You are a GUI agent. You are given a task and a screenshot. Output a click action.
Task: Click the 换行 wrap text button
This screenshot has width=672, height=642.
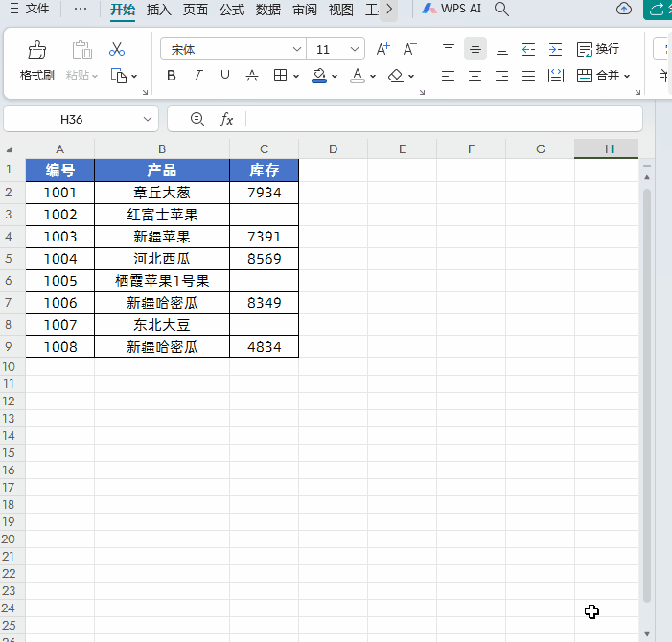598,49
